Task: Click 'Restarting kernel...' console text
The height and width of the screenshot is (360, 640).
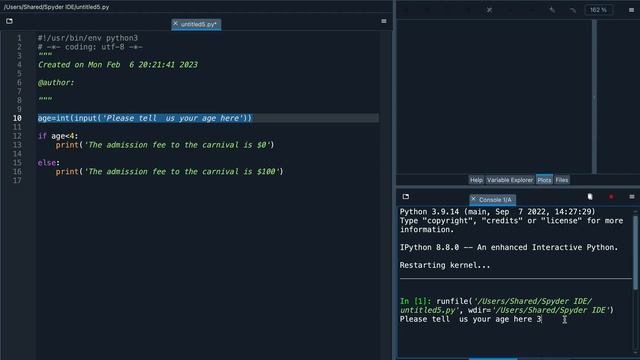Action: (445, 265)
